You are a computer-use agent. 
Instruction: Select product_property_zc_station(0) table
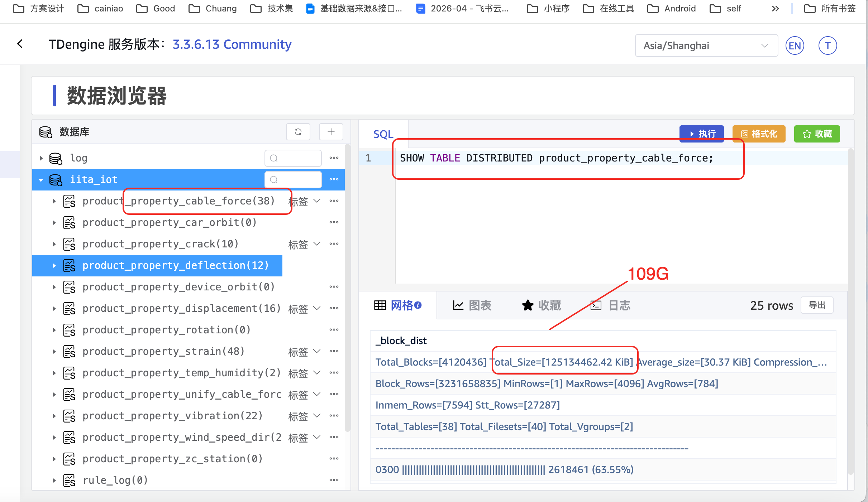tap(172, 459)
